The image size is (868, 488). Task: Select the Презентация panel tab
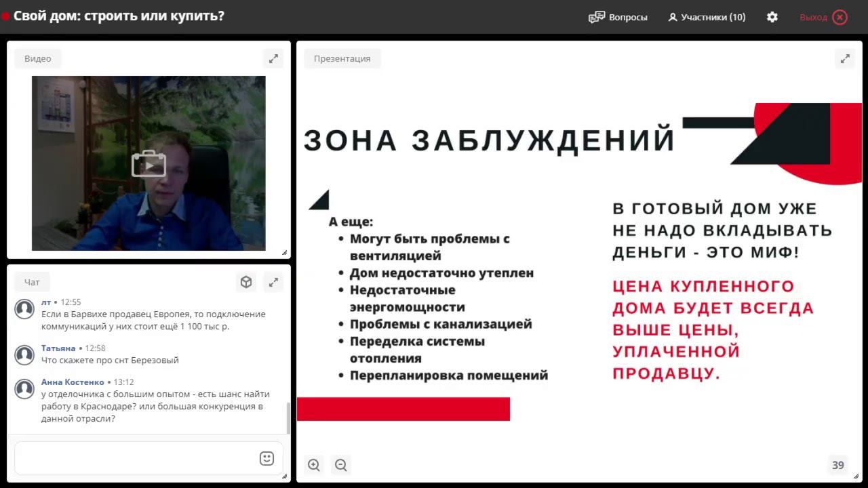(342, 59)
